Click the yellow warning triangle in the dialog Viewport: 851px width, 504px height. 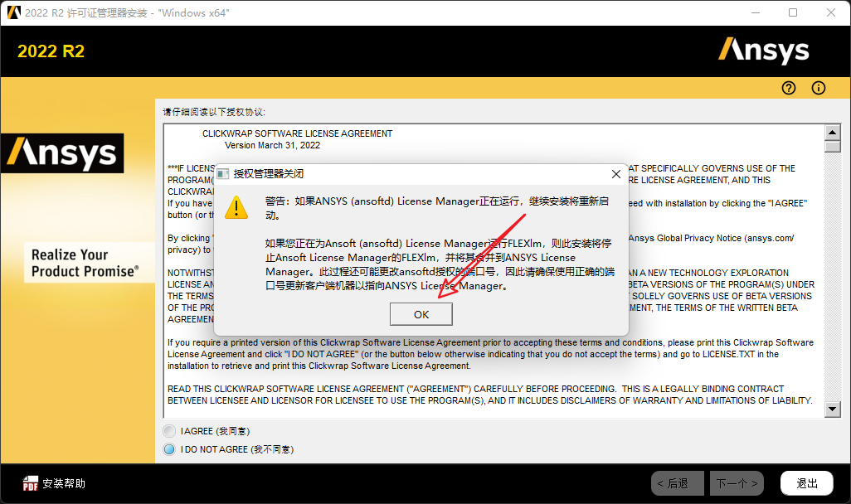pos(236,208)
